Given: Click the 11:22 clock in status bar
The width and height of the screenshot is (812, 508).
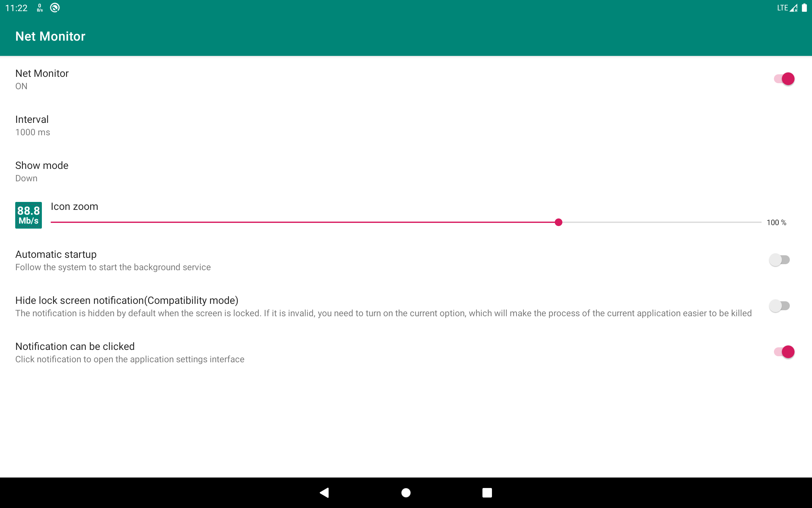Looking at the screenshot, I should pos(16,8).
